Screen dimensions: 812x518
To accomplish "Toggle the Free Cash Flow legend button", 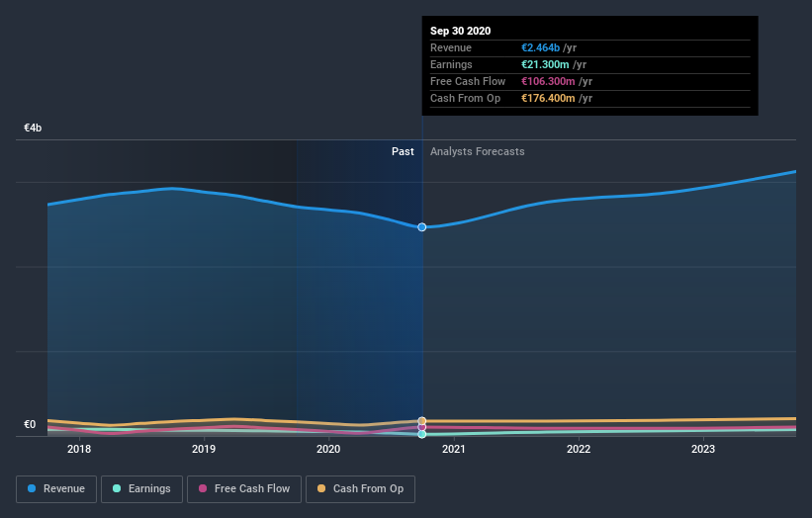I will coord(244,489).
